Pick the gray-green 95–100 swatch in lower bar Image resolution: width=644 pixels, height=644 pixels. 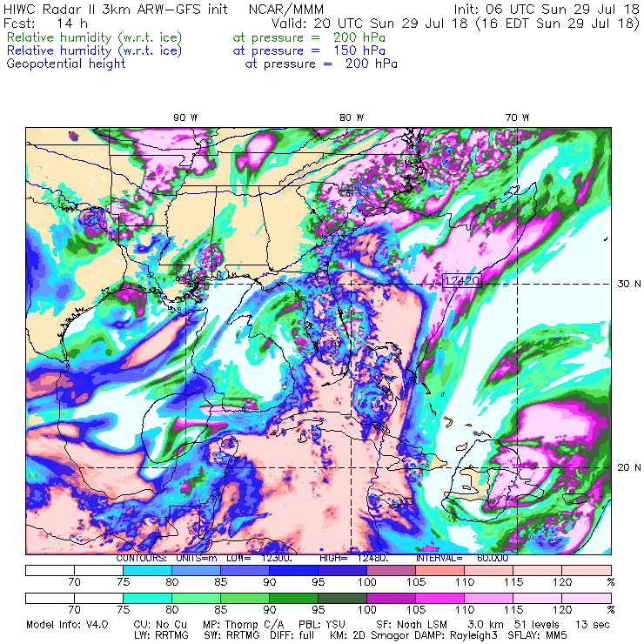(x=343, y=598)
